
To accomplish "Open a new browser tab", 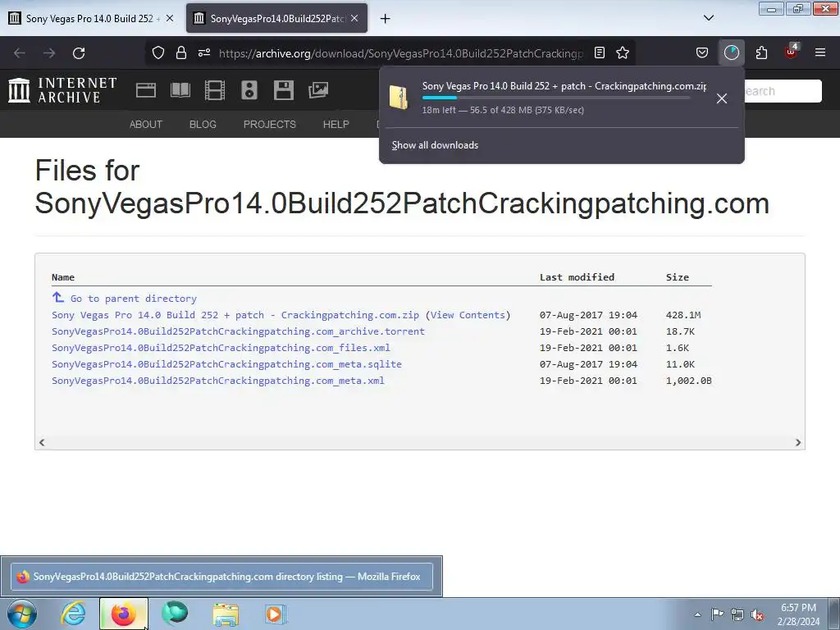I will (x=386, y=19).
